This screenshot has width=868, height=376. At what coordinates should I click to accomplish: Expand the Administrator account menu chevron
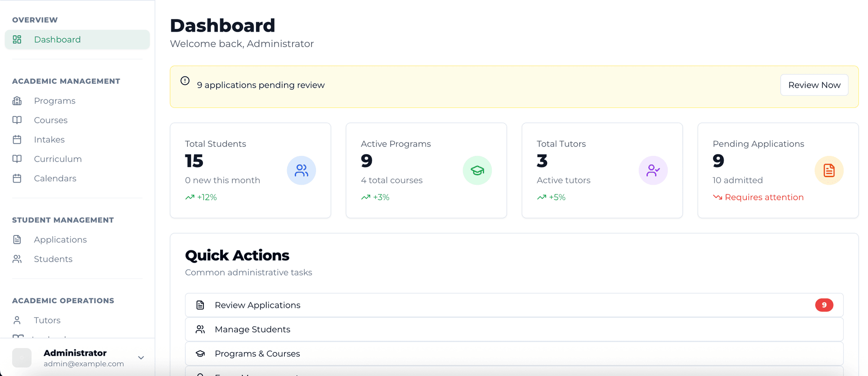click(141, 358)
